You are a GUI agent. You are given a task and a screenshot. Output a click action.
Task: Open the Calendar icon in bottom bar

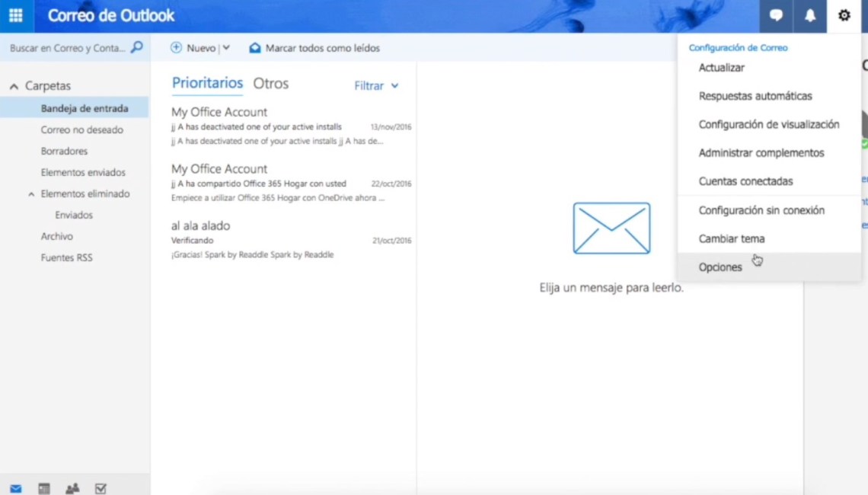[44, 488]
